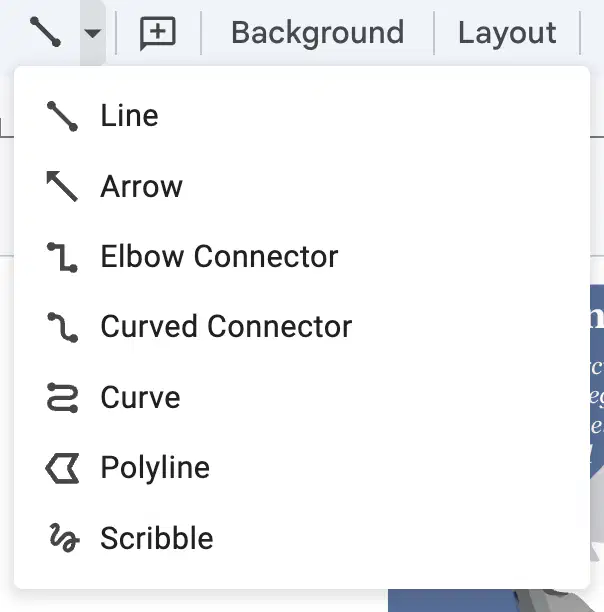Select the Polyline icon
Screen dimensions: 604x612
pyautogui.click(x=62, y=468)
